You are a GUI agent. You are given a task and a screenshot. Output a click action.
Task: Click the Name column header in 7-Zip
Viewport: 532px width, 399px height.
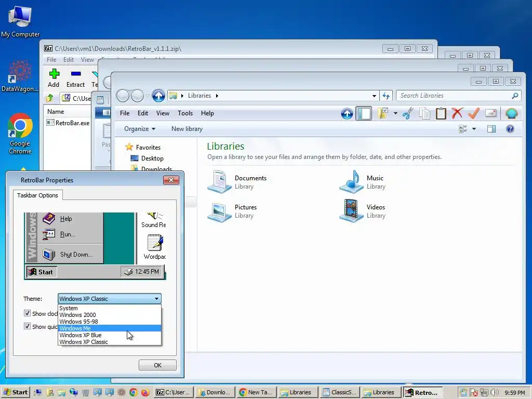pyautogui.click(x=68, y=112)
